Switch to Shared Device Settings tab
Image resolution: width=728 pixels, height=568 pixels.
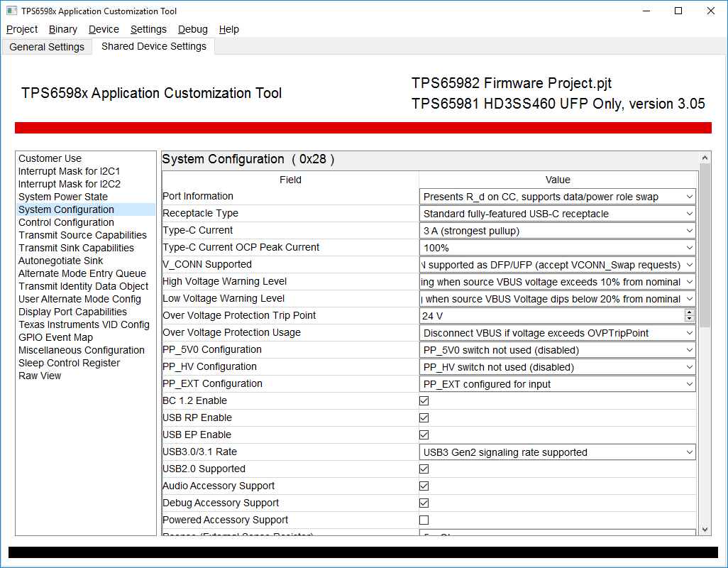coord(154,46)
